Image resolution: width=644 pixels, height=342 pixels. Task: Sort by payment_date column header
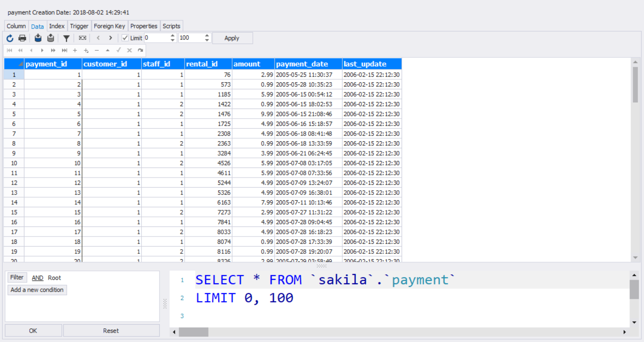coord(308,64)
